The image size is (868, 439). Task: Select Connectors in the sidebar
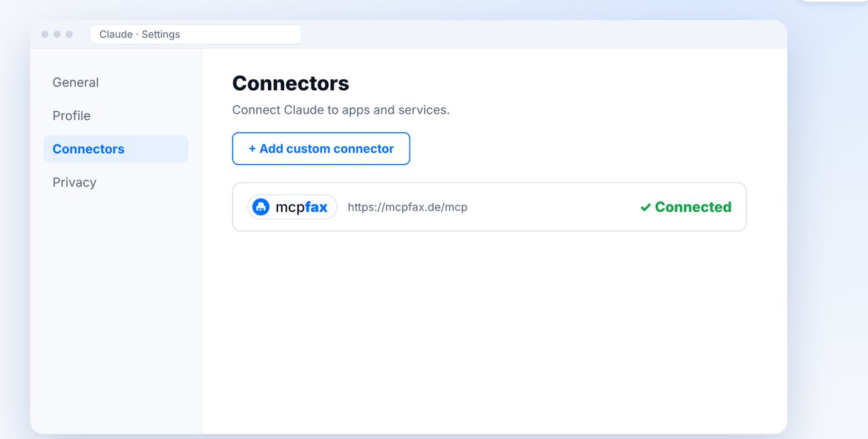pos(115,149)
